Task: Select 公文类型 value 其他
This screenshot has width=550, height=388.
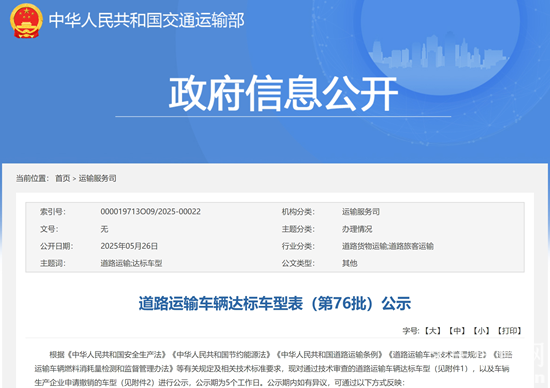Action: coord(350,263)
